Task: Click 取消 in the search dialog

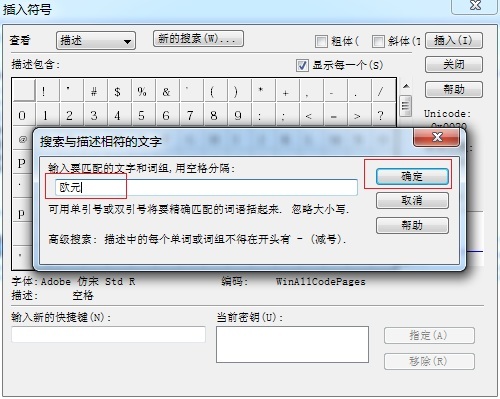Action: [x=412, y=200]
